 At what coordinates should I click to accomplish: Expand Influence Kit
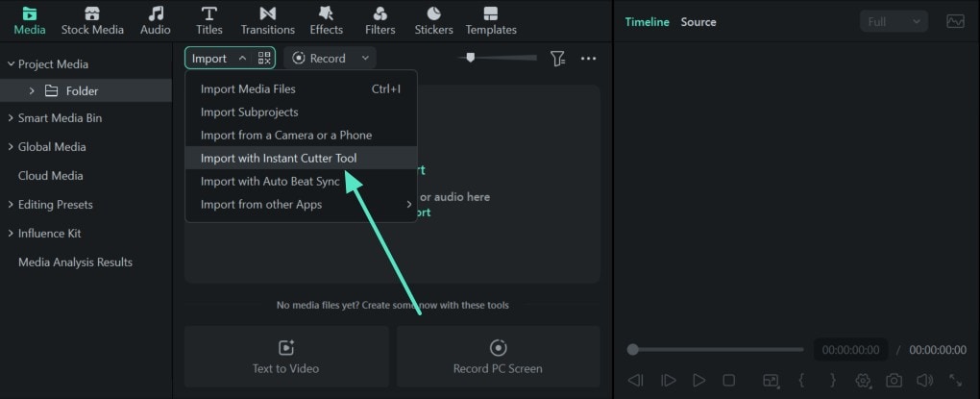[x=11, y=234]
